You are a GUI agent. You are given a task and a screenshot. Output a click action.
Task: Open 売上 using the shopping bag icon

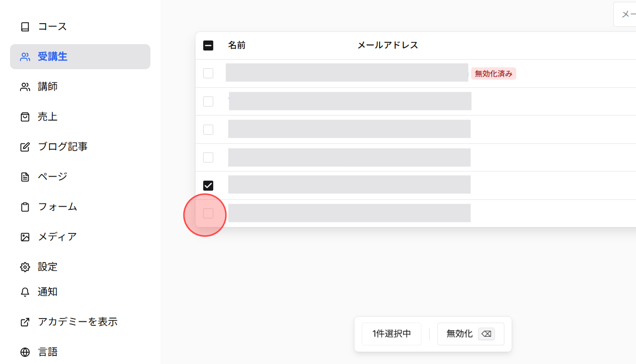(25, 116)
